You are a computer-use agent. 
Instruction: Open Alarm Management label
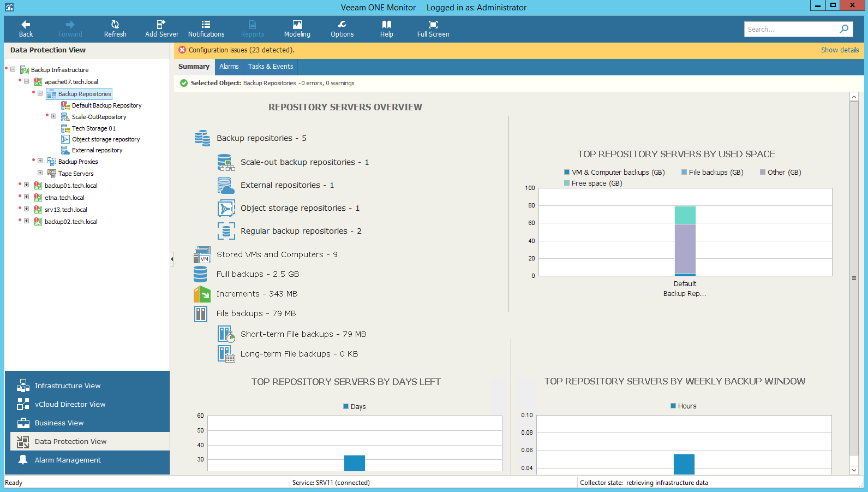click(68, 460)
